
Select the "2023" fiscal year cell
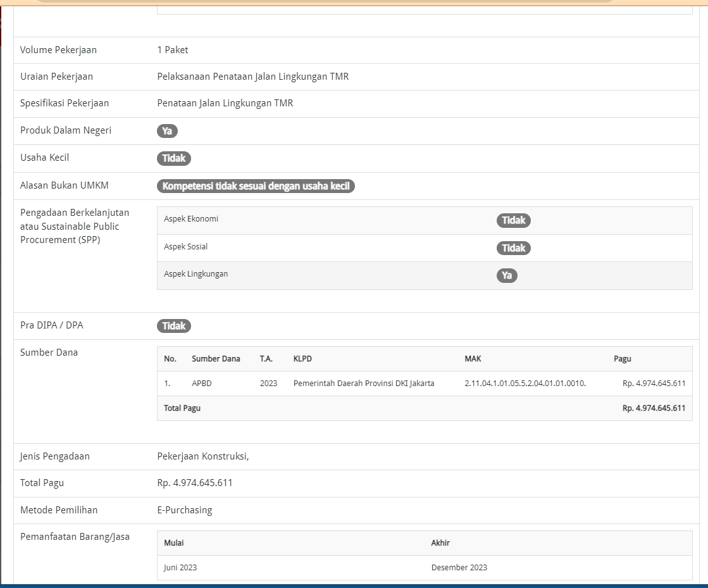pos(269,383)
